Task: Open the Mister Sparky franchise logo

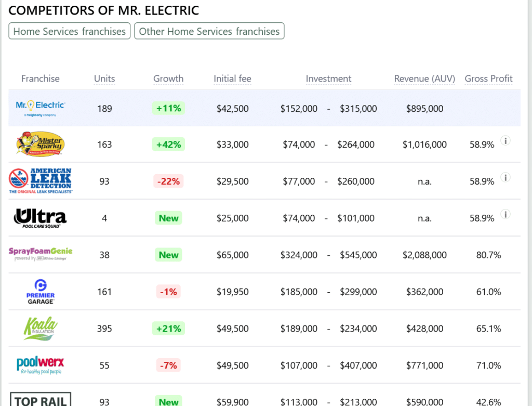Action: coord(41,145)
